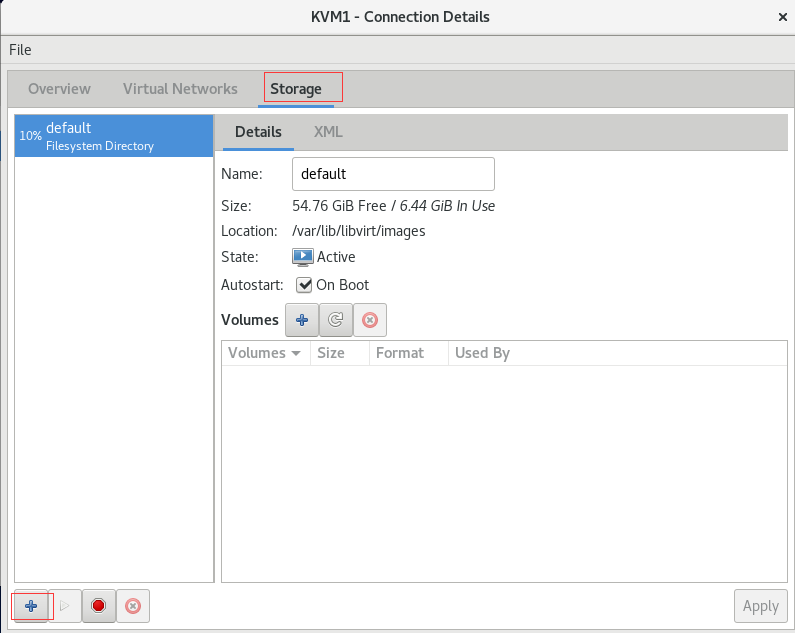Click the 54.76 GiB Free size text
Screen dimensions: 795x633
[339, 206]
